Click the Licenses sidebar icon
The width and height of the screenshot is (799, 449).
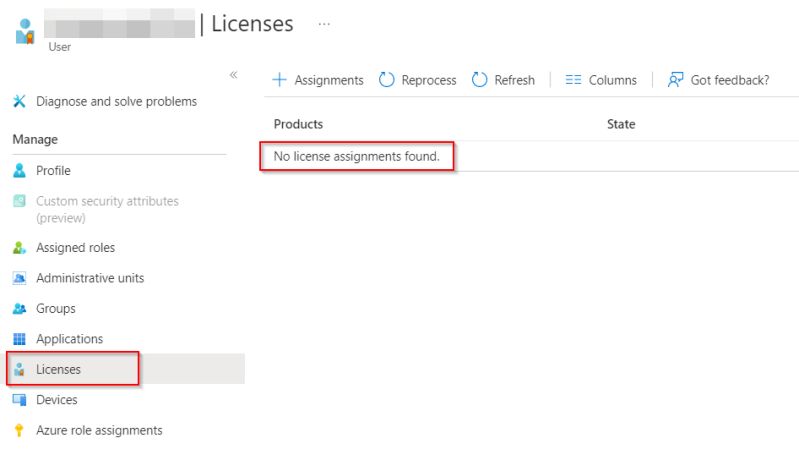(19, 369)
